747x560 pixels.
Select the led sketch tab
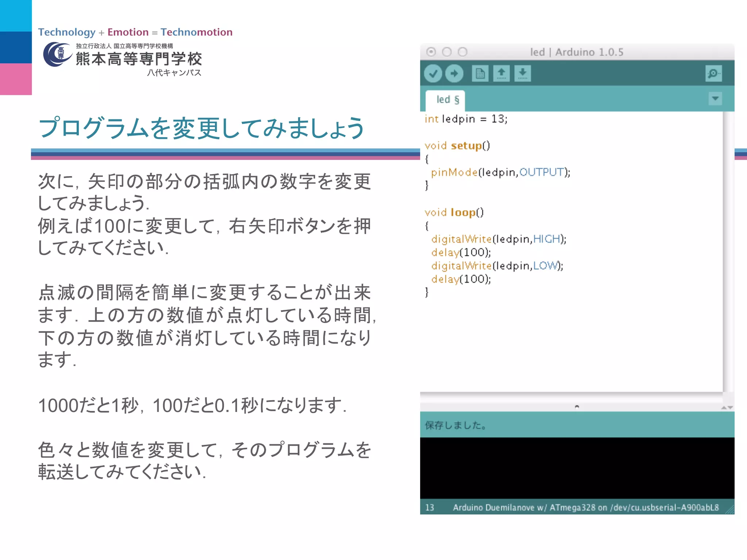(x=446, y=100)
